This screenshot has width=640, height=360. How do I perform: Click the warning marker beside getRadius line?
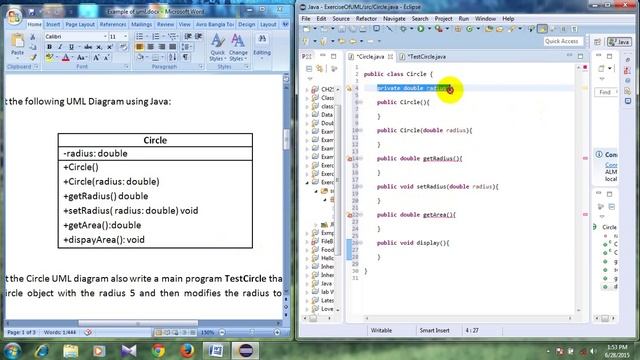click(350, 159)
